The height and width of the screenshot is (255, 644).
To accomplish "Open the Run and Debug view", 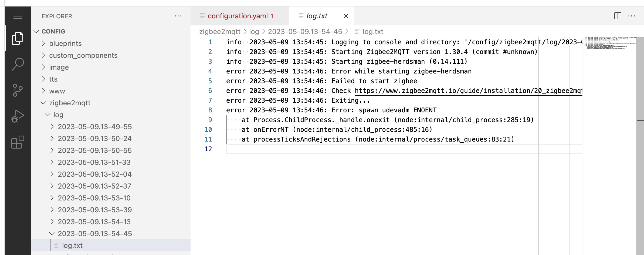I will point(18,116).
